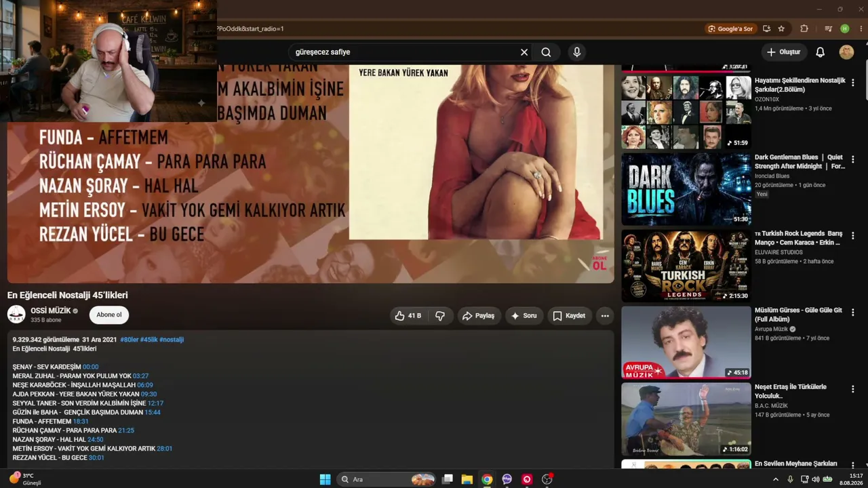The height and width of the screenshot is (488, 868).
Task: Open options menu for Neşet Ertaş video
Action: click(853, 389)
